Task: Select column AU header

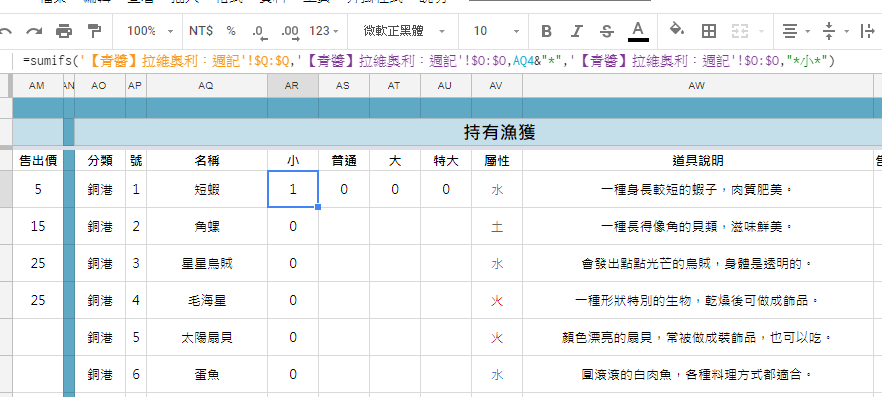Action: point(445,85)
